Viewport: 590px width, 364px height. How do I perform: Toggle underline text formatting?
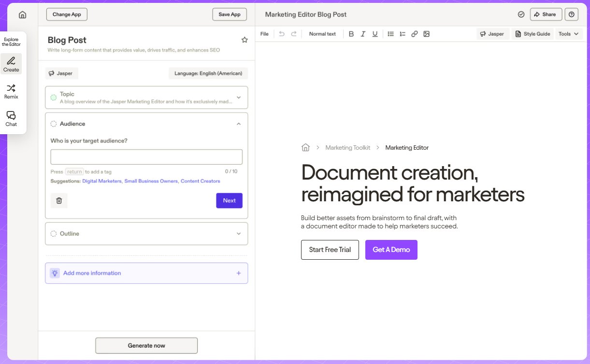(x=375, y=34)
